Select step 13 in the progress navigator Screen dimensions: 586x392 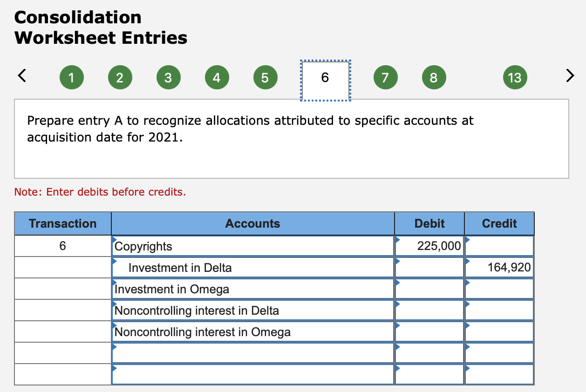(x=515, y=77)
